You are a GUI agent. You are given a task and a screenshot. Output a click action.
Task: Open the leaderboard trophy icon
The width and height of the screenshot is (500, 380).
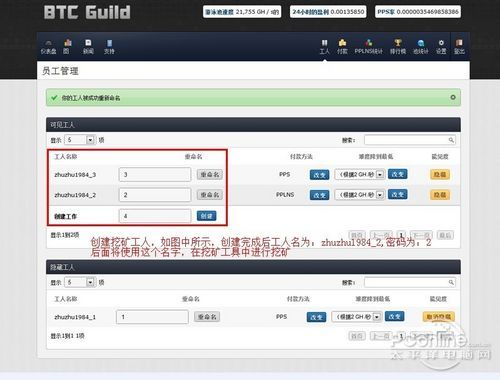pyautogui.click(x=398, y=47)
